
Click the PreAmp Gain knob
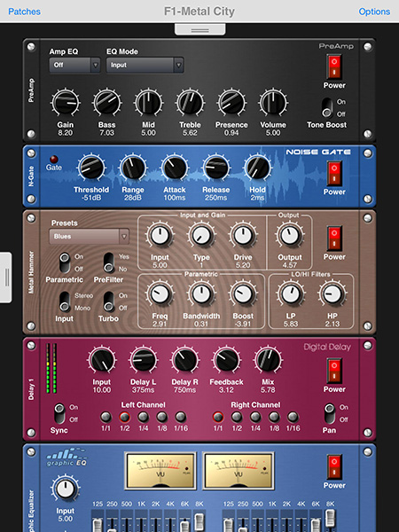coord(65,103)
